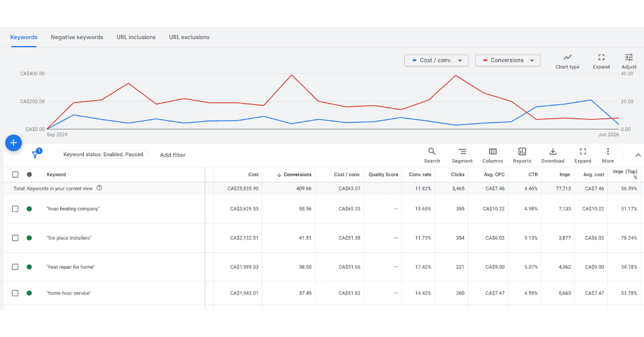Click keyword "home hvac service"
The image size is (644, 337).
point(69,293)
